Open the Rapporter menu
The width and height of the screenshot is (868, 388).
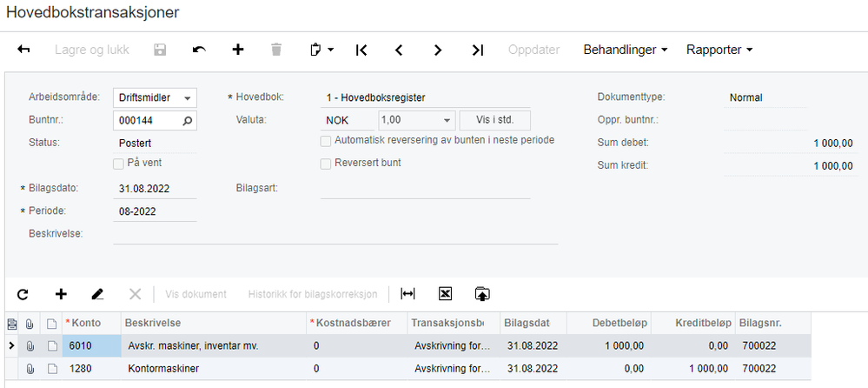[719, 50]
